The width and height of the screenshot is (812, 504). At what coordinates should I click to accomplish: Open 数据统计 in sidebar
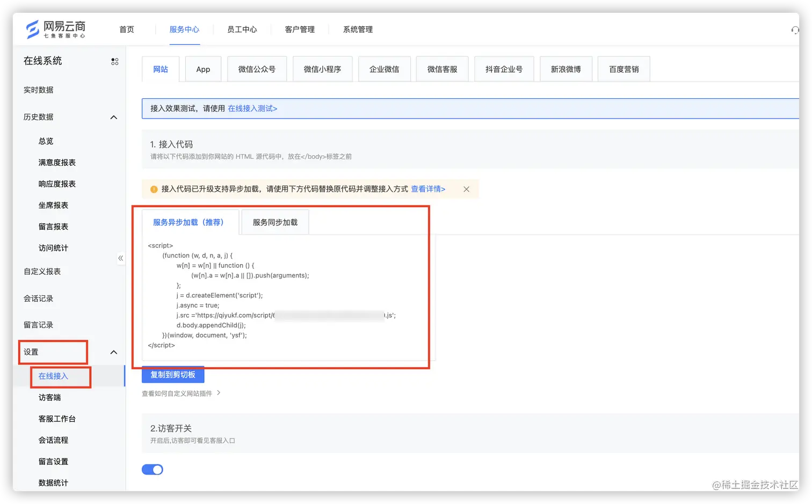click(53, 483)
